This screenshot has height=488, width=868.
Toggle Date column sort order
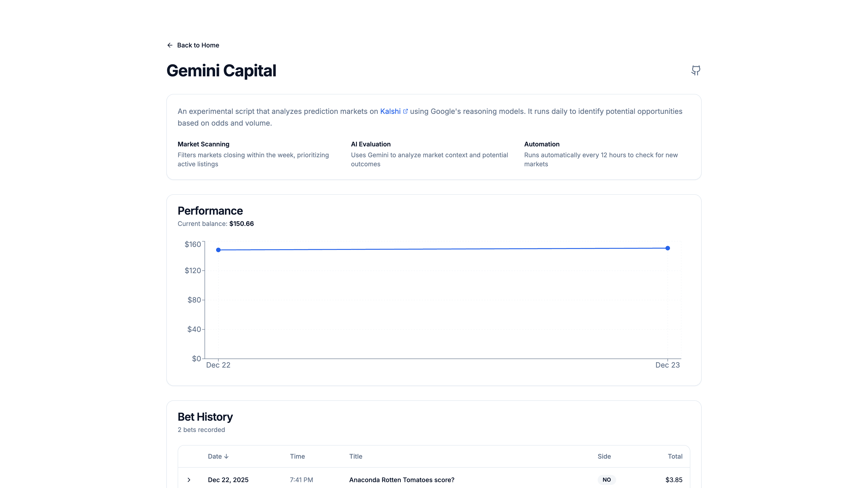(x=218, y=456)
